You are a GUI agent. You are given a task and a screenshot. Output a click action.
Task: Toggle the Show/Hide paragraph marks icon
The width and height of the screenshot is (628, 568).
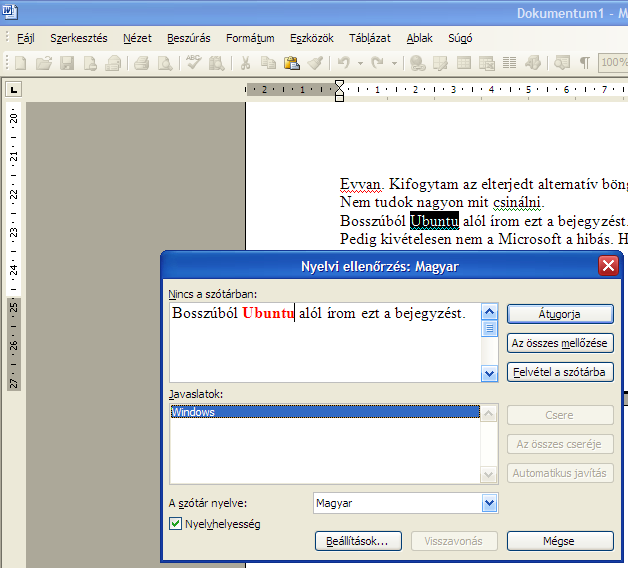(x=585, y=63)
